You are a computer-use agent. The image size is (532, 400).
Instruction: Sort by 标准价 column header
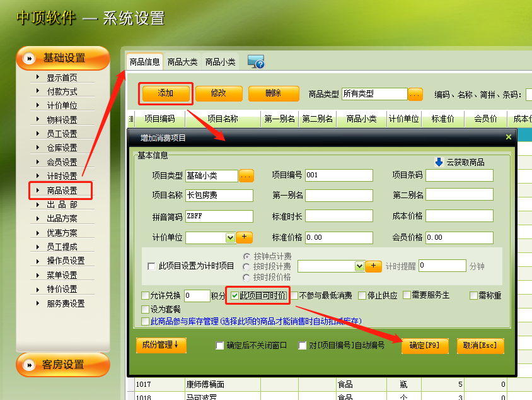(442, 119)
